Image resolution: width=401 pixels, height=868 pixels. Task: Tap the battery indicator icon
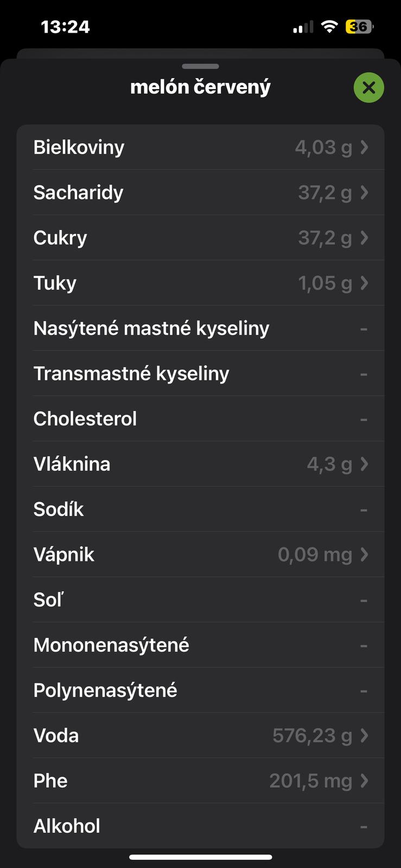359,27
